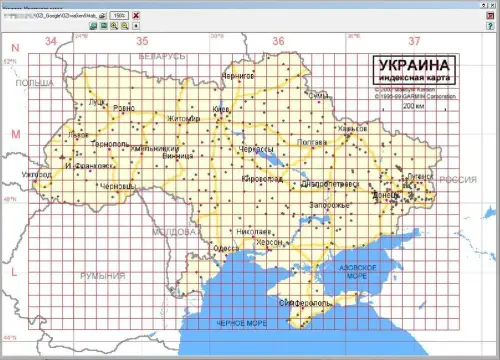Click the УКРАИНА index map title box
This screenshot has width=500, height=360.
(414, 70)
